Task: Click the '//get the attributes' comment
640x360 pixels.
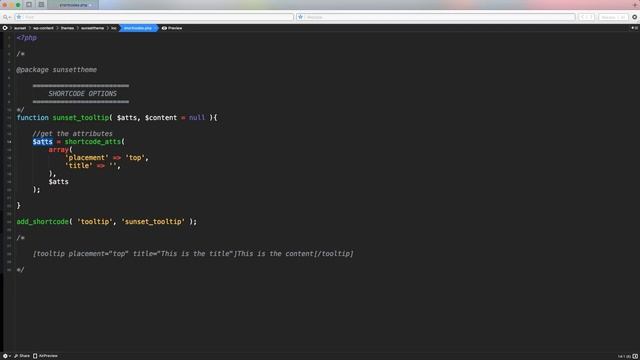Action: pyautogui.click(x=72, y=133)
